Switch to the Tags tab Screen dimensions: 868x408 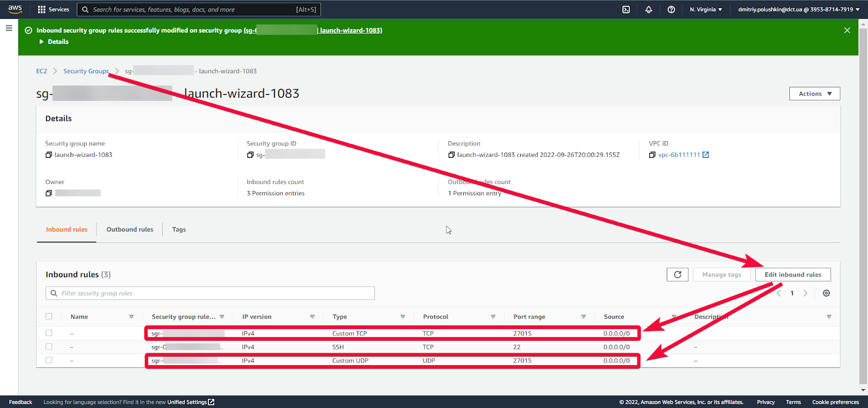179,229
